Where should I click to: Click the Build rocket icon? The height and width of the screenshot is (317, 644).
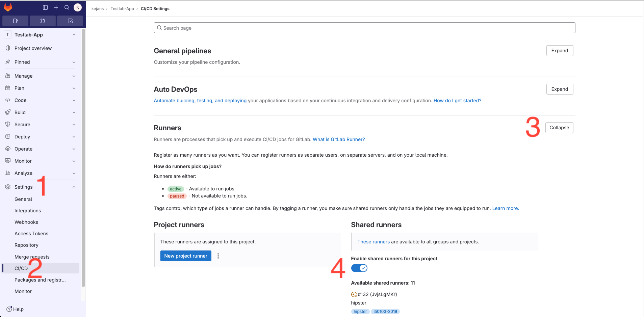coord(8,112)
